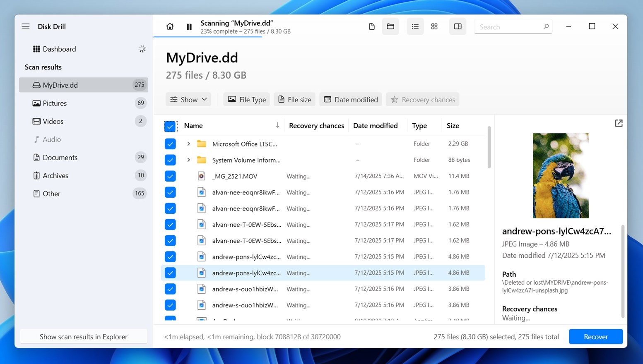Select the list view layout icon

coord(415,26)
